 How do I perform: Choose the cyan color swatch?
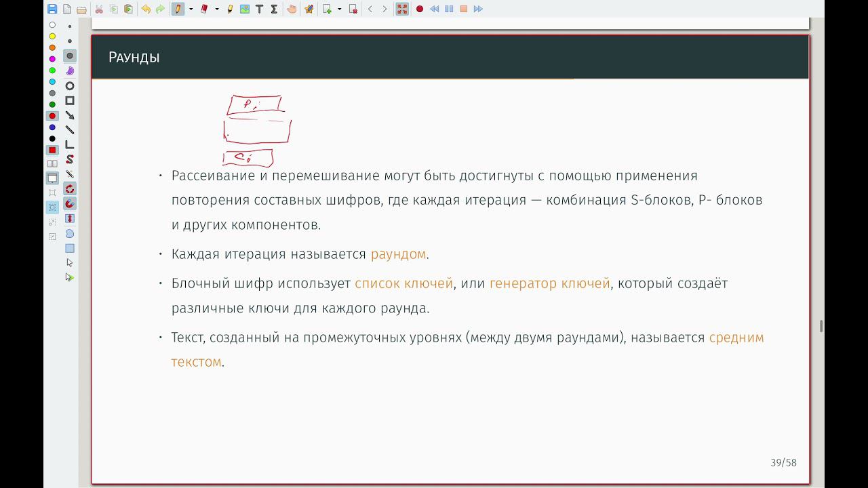52,82
